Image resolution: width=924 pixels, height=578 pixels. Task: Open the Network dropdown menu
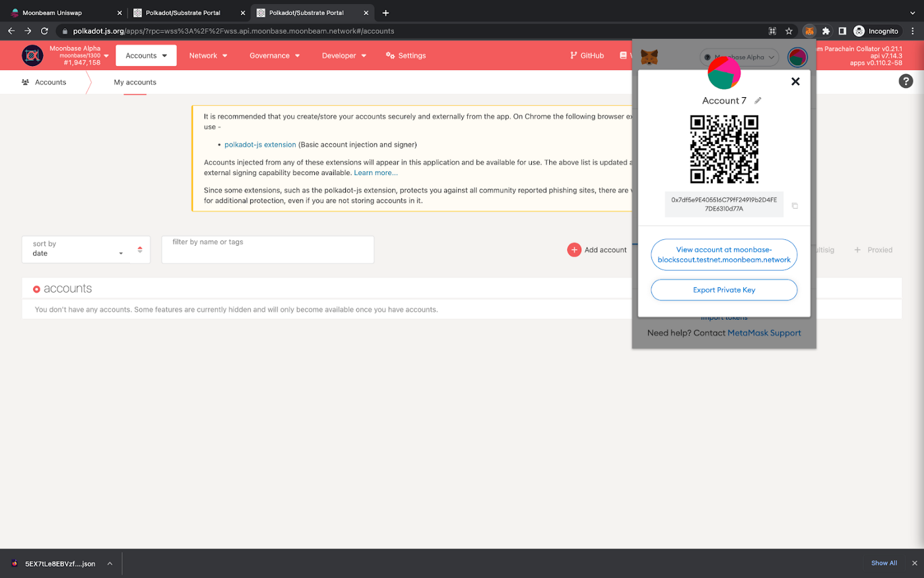tap(208, 55)
